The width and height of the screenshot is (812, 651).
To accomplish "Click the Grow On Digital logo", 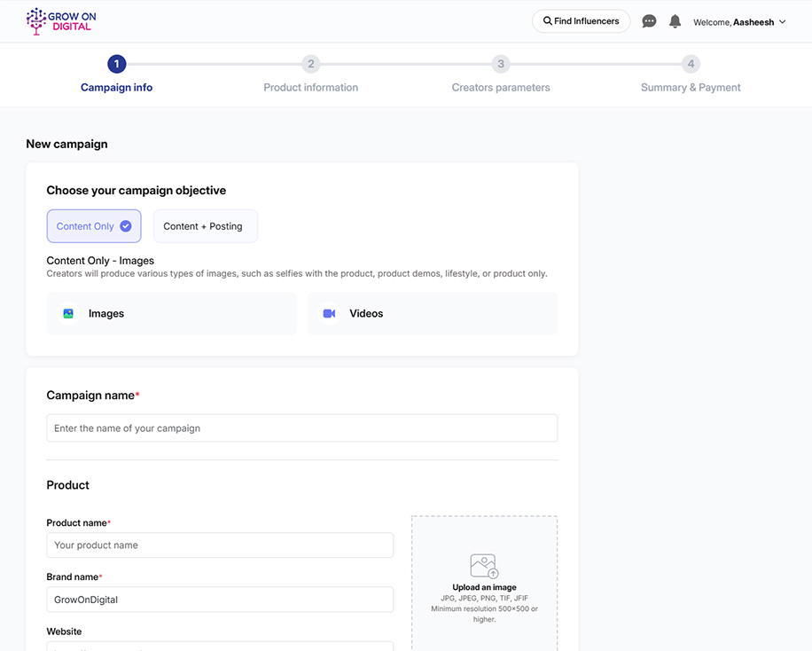I will click(x=61, y=21).
